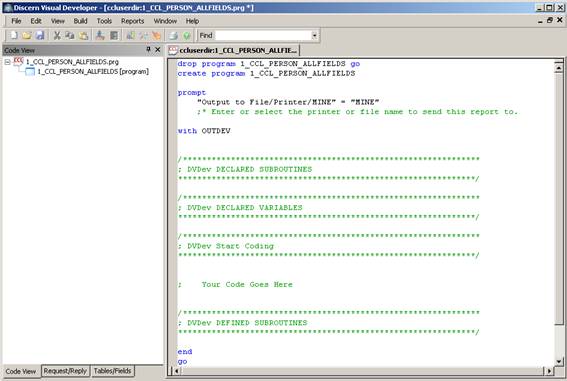
Task: Click the orange toolbar icon
Action: 156,35
